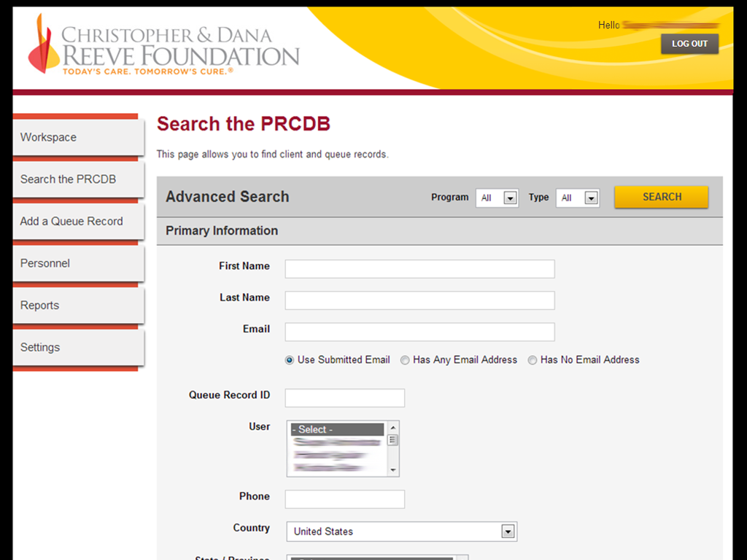Click the Email input box
The height and width of the screenshot is (560, 747).
419,332
